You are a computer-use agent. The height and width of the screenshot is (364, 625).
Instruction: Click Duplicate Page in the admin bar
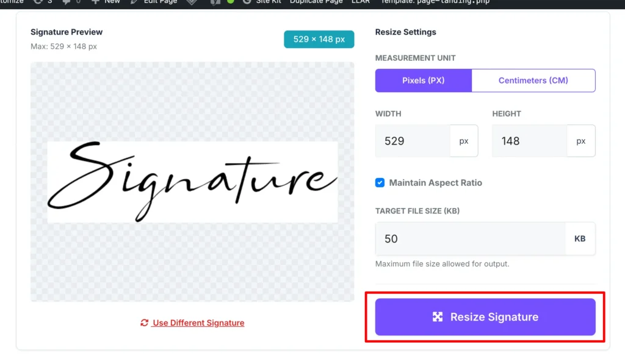point(316,2)
